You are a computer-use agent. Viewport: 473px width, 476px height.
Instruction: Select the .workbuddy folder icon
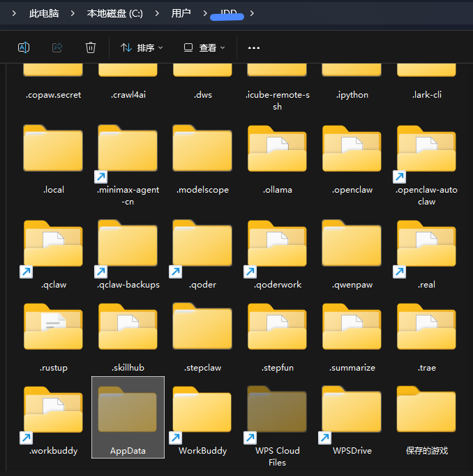pos(53,409)
